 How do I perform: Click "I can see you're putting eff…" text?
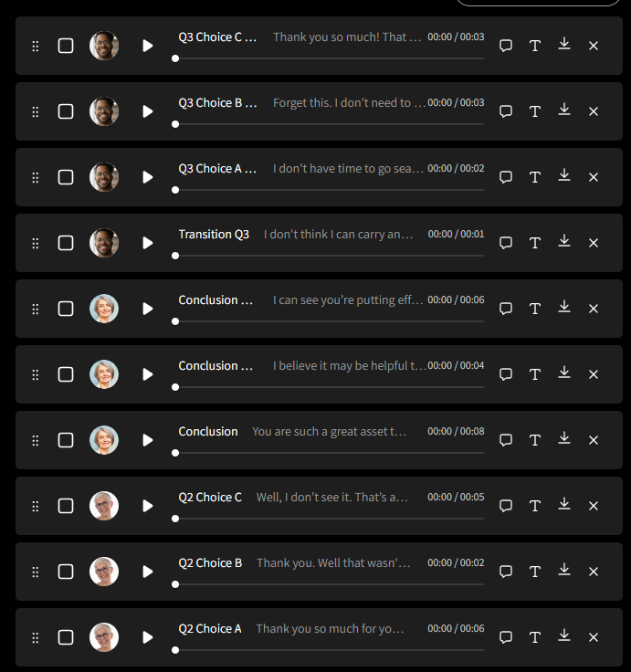[348, 300]
